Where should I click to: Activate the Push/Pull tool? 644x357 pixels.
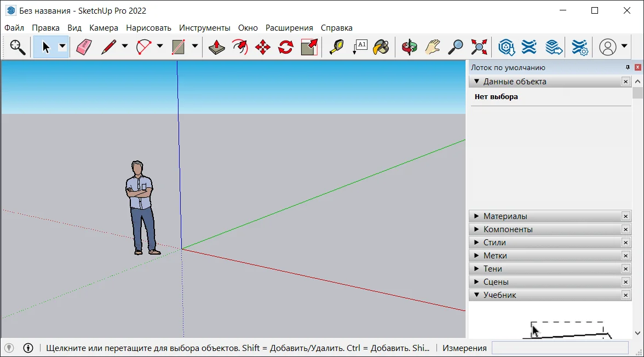[x=216, y=47]
